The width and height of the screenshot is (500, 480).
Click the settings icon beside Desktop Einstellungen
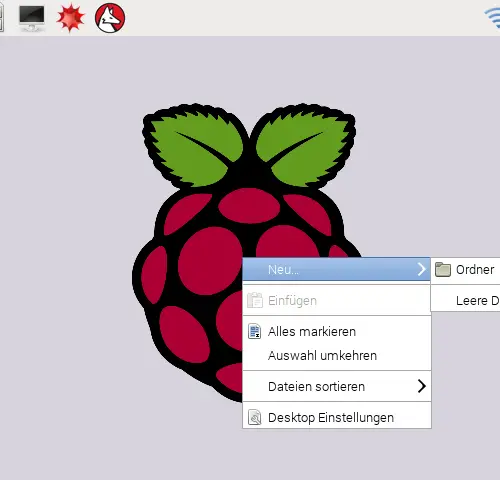pos(255,417)
